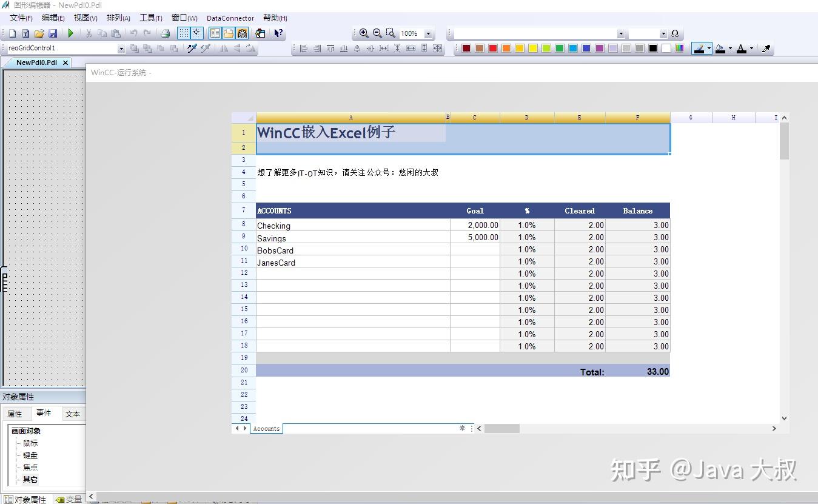The height and width of the screenshot is (504, 818).
Task: Open the line color dropdown arrow
Action: coord(708,48)
